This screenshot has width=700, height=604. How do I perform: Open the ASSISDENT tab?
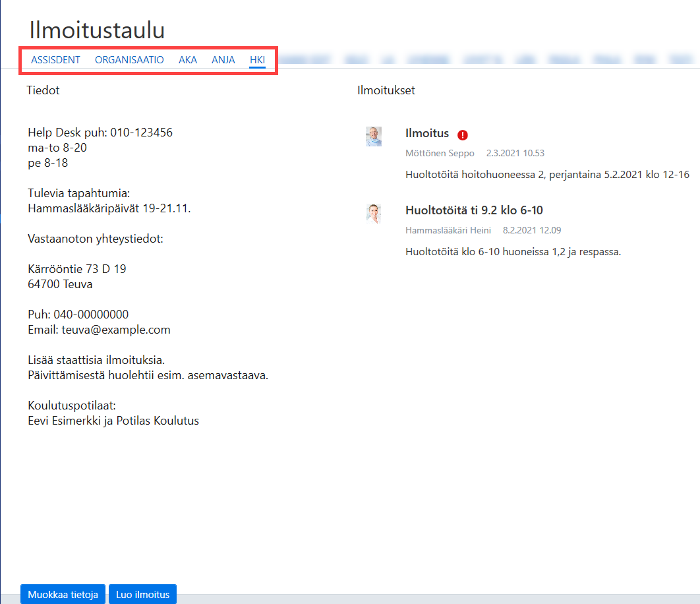(x=55, y=60)
